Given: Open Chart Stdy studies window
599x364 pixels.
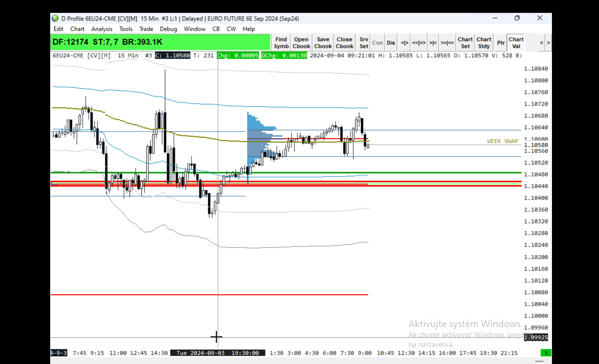Looking at the screenshot, I should pos(484,43).
